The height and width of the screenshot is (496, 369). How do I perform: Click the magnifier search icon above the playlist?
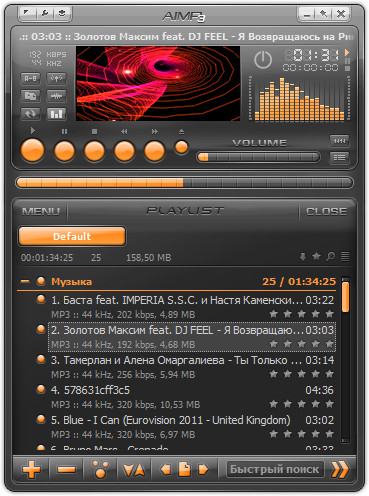(331, 256)
